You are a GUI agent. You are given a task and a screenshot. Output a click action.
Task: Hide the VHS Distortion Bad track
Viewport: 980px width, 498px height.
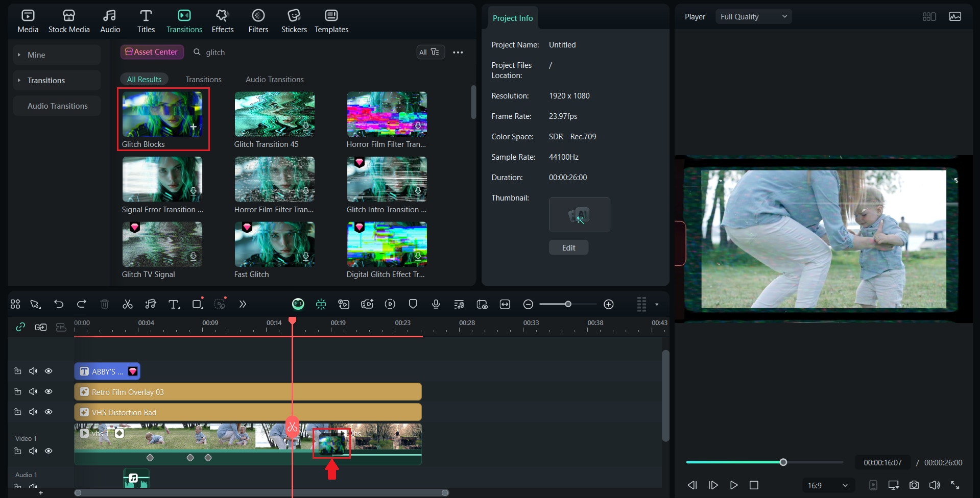[x=49, y=412]
